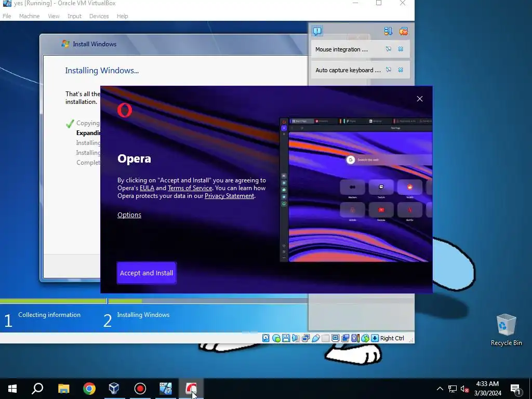Close the Opera installer dialog
Screen dimensions: 532x399
420,99
